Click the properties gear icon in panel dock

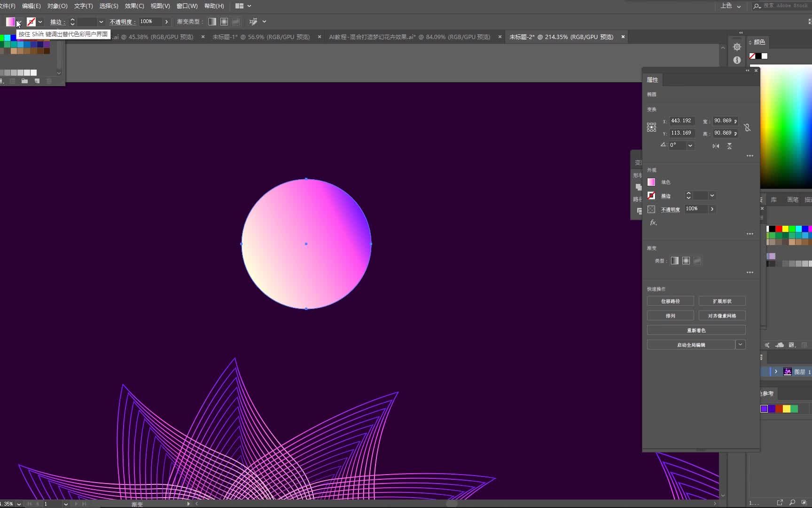pos(737,47)
